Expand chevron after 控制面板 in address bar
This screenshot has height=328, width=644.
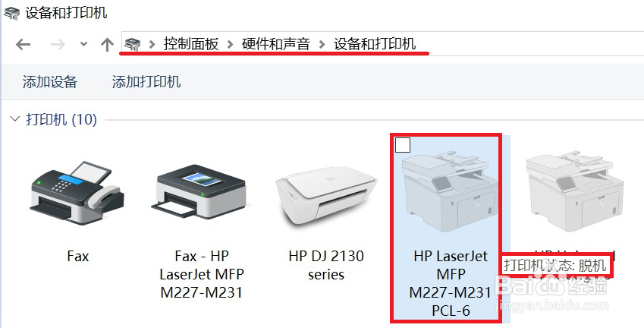point(230,44)
